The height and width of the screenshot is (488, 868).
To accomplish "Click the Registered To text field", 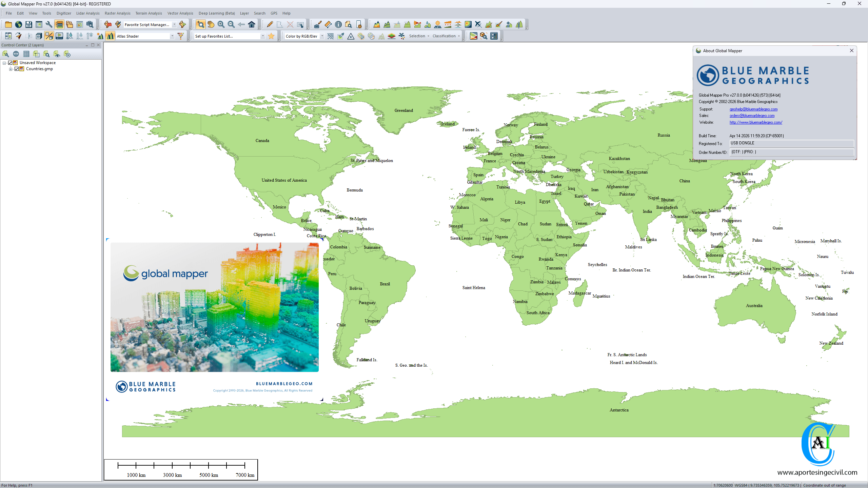I will click(x=791, y=143).
